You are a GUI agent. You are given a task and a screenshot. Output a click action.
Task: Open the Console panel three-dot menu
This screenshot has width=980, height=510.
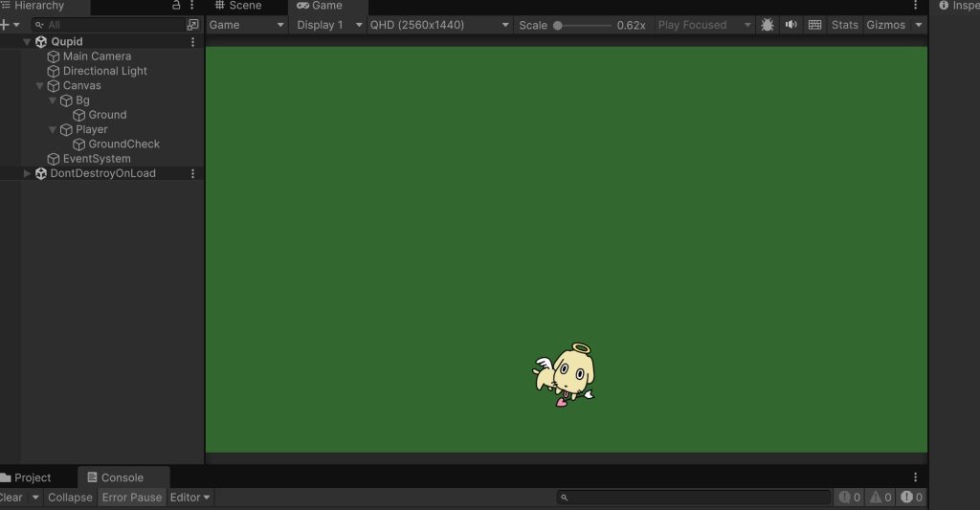(915, 477)
